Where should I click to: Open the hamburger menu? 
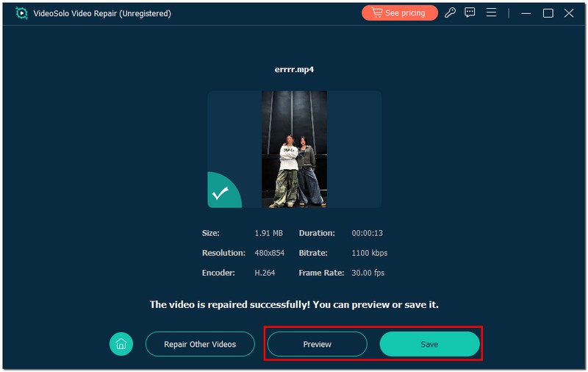pos(491,13)
